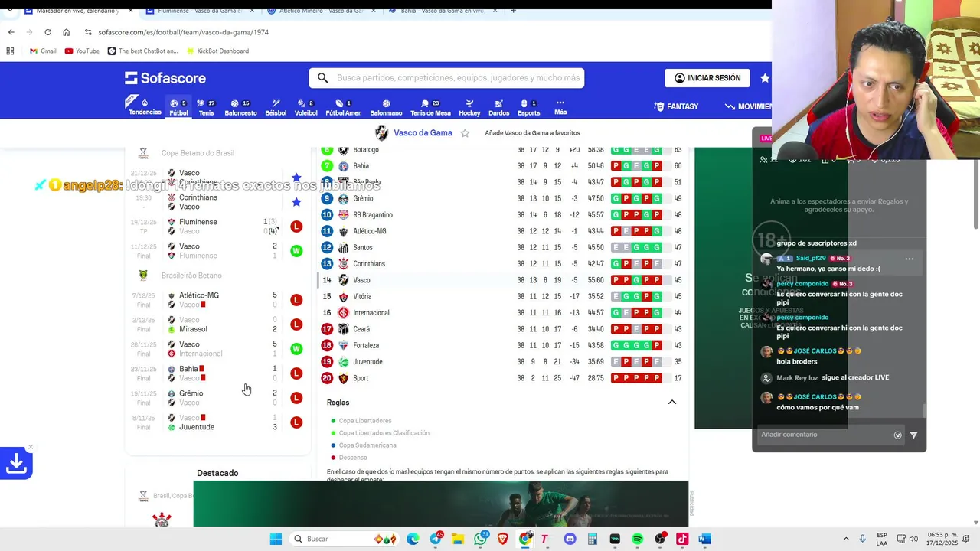This screenshot has width=980, height=551.
Task: Open the browser apps grid
Action: [10, 51]
